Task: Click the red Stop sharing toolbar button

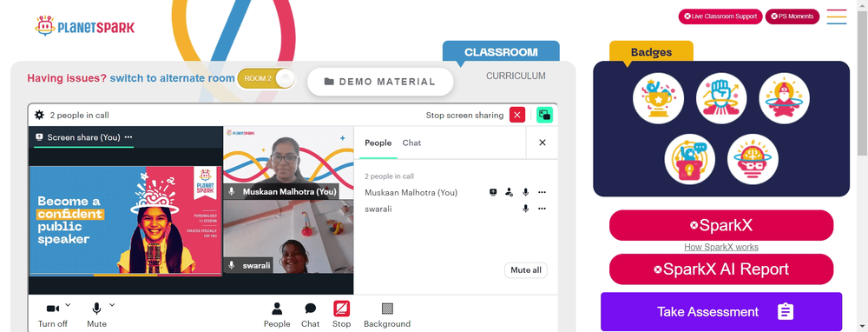Action: pyautogui.click(x=341, y=315)
